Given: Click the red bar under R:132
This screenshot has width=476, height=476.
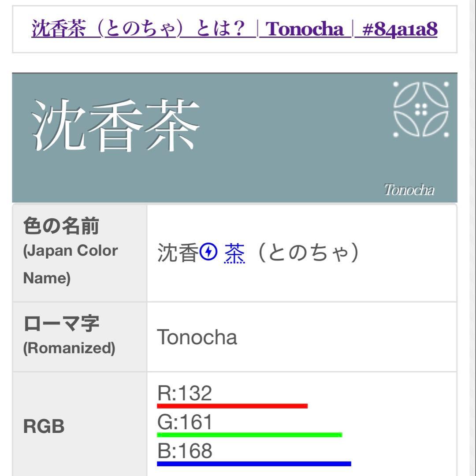Looking at the screenshot, I should [x=234, y=405].
